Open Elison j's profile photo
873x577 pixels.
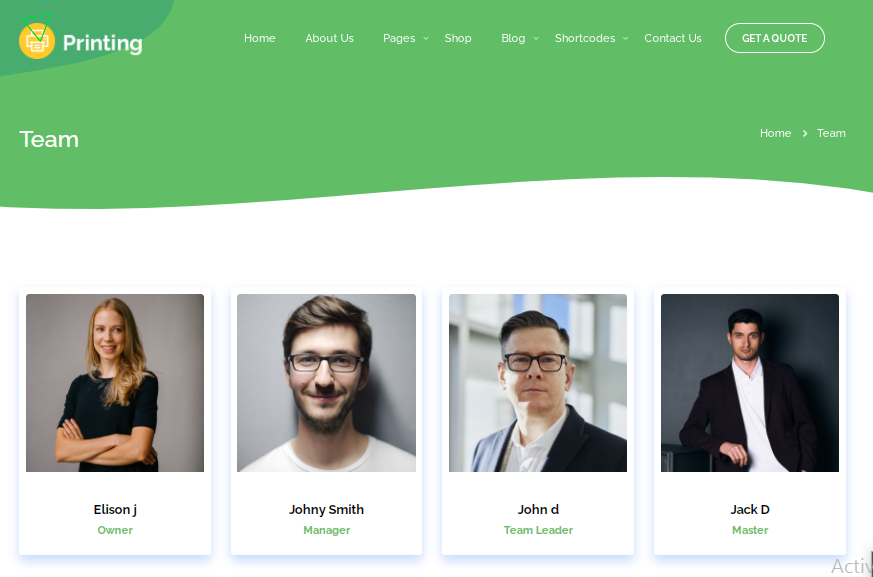point(115,383)
